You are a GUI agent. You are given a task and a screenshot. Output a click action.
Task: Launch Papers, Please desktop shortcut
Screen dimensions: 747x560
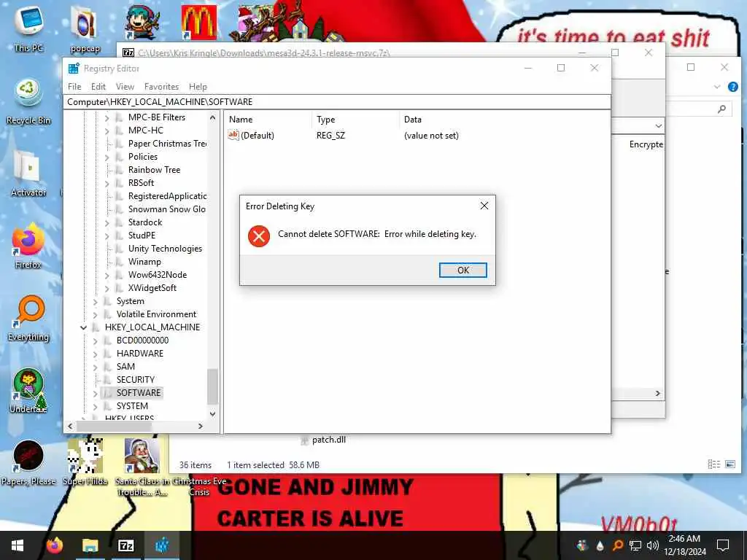click(28, 463)
